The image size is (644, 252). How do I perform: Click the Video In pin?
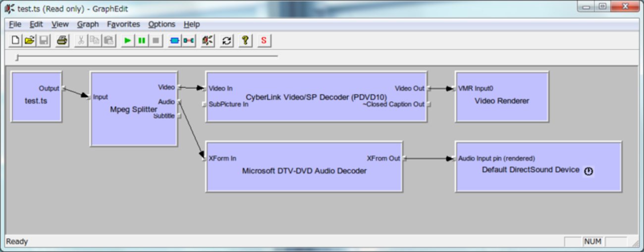point(204,89)
